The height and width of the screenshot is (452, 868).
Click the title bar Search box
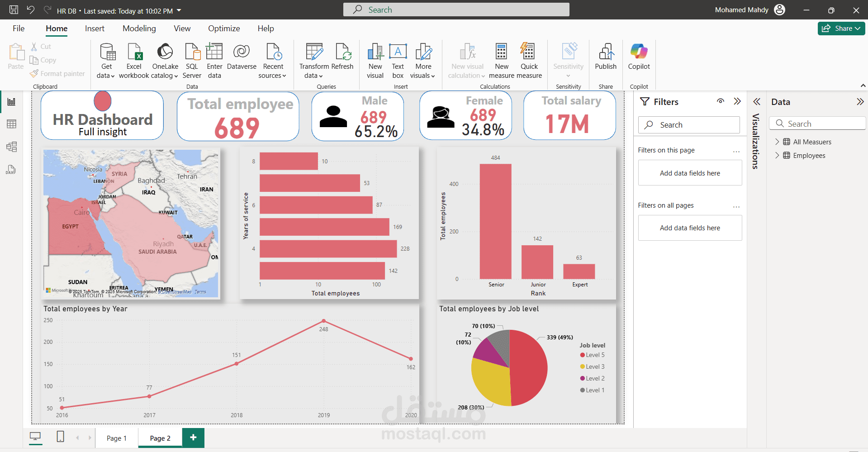click(x=456, y=10)
